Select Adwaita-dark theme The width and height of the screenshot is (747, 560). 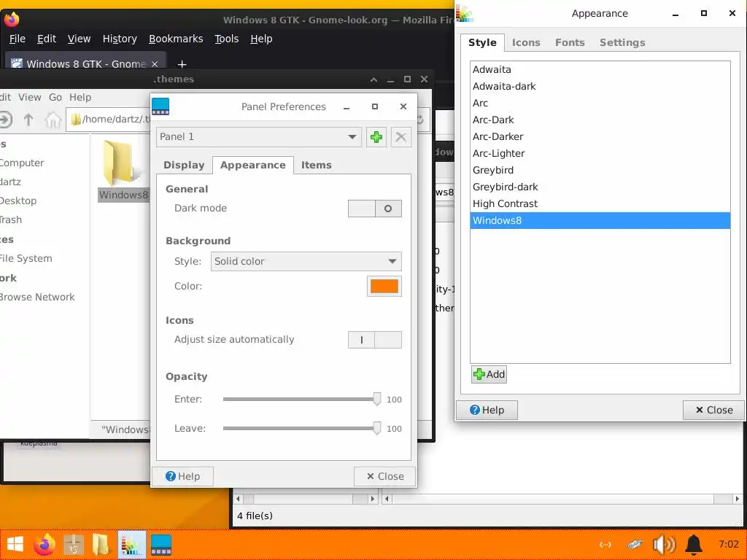(x=600, y=87)
